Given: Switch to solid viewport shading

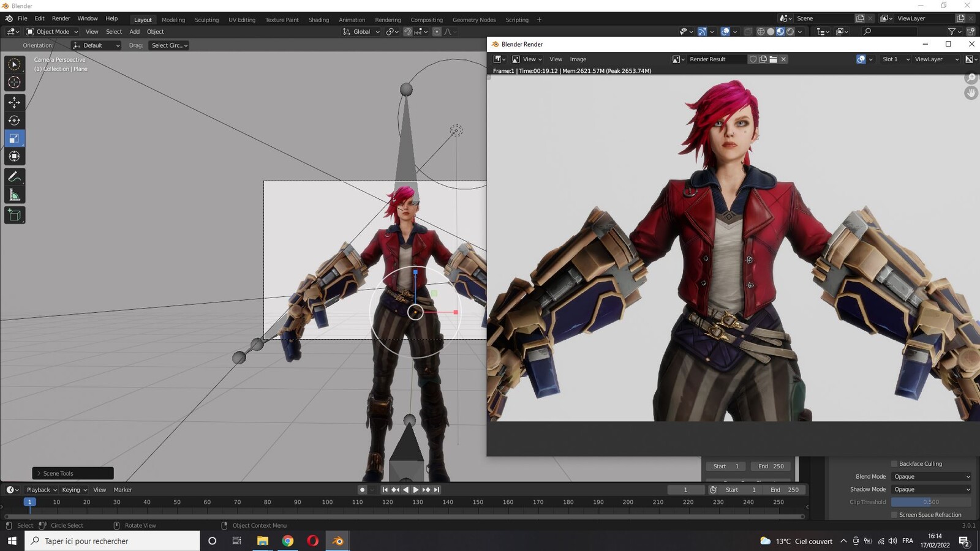Looking at the screenshot, I should click(771, 32).
